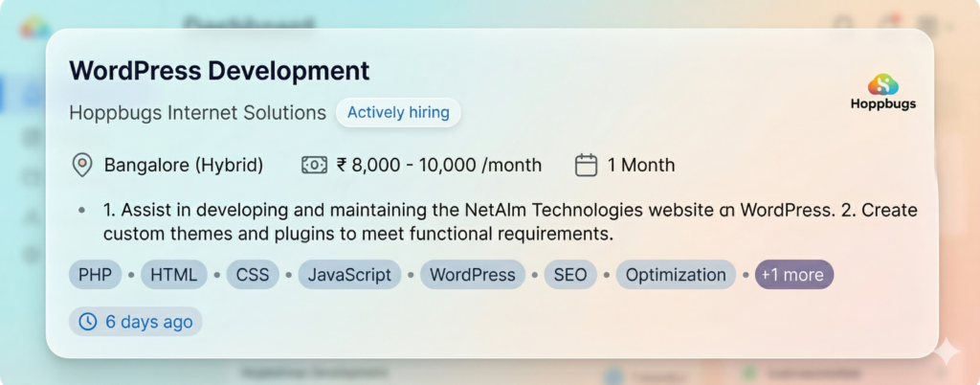Expand the +1 more skills tag
Viewport: 980px width, 385px height.
click(793, 275)
